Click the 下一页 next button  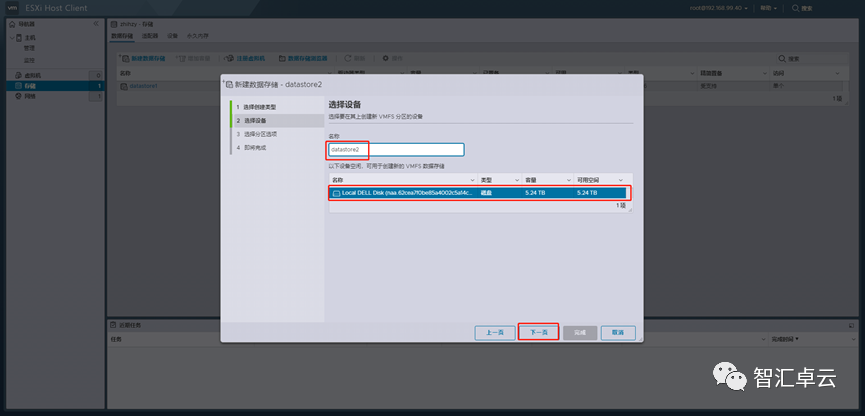(x=538, y=333)
